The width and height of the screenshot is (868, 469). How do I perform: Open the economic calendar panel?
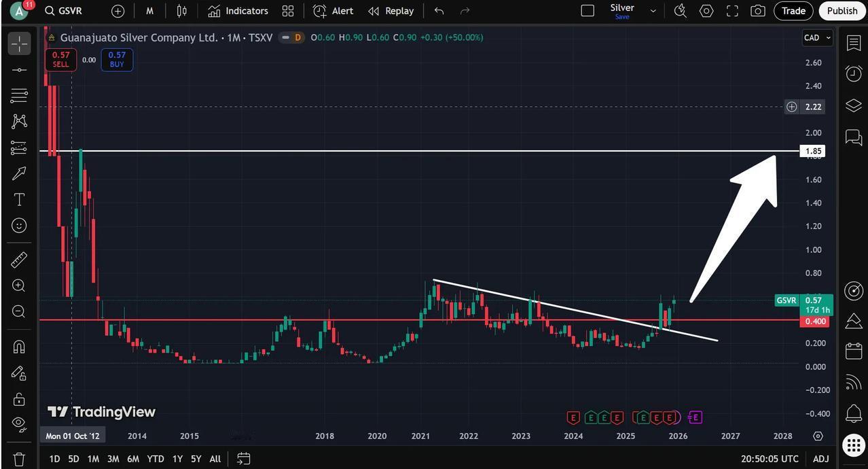coord(854,351)
